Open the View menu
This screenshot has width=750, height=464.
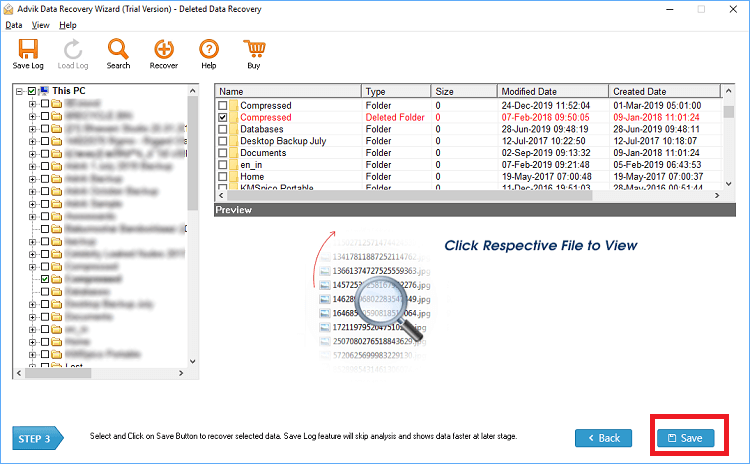[x=40, y=25]
